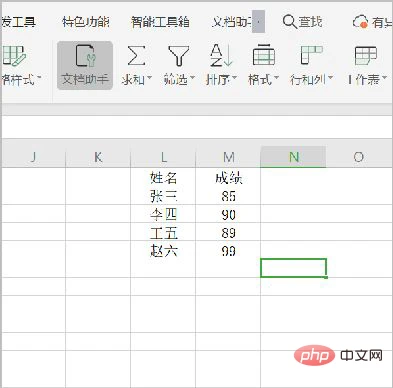393x388 pixels.
Task: Select the cell containing 姓名
Action: click(163, 178)
